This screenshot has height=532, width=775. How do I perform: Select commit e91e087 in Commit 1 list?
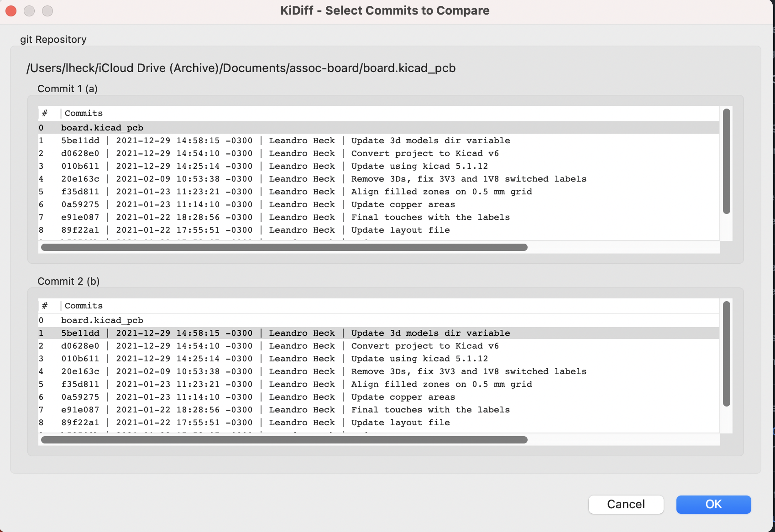click(x=379, y=217)
